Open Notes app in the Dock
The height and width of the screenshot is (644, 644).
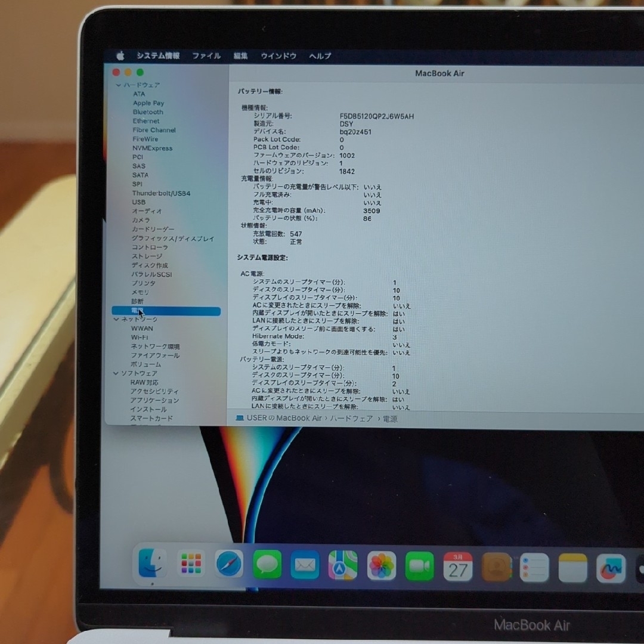pyautogui.click(x=572, y=568)
